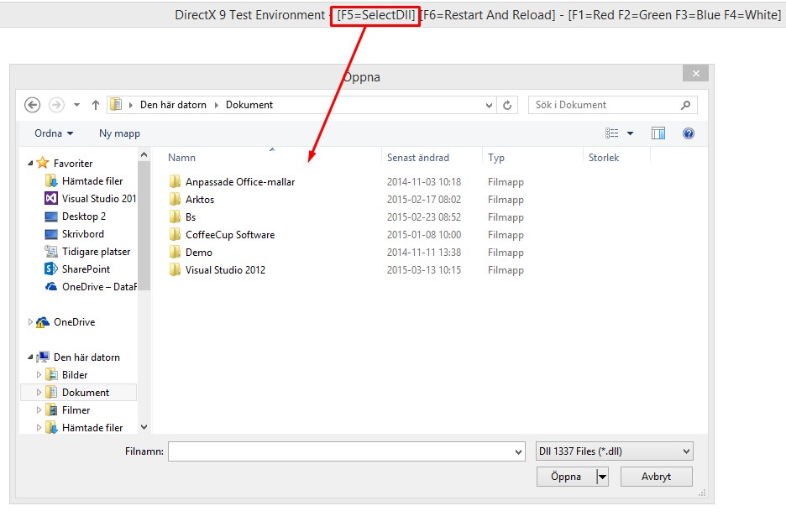Viewport: 786px width, 532px height.
Task: Open more view options dropdown arrow
Action: pyautogui.click(x=630, y=133)
